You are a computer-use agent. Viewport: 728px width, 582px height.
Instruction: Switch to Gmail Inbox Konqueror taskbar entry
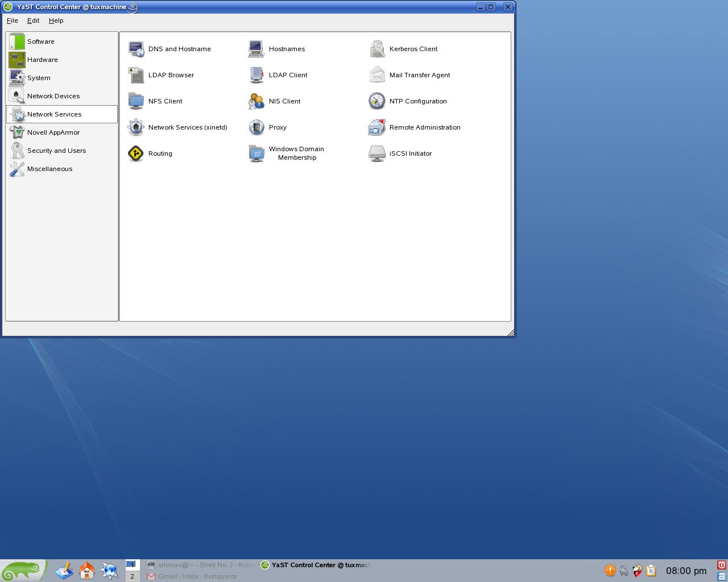201,576
